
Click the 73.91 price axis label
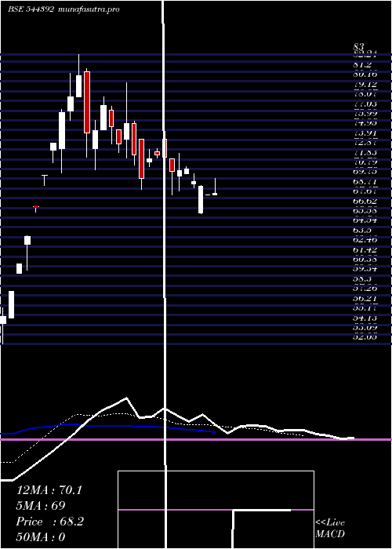click(365, 133)
